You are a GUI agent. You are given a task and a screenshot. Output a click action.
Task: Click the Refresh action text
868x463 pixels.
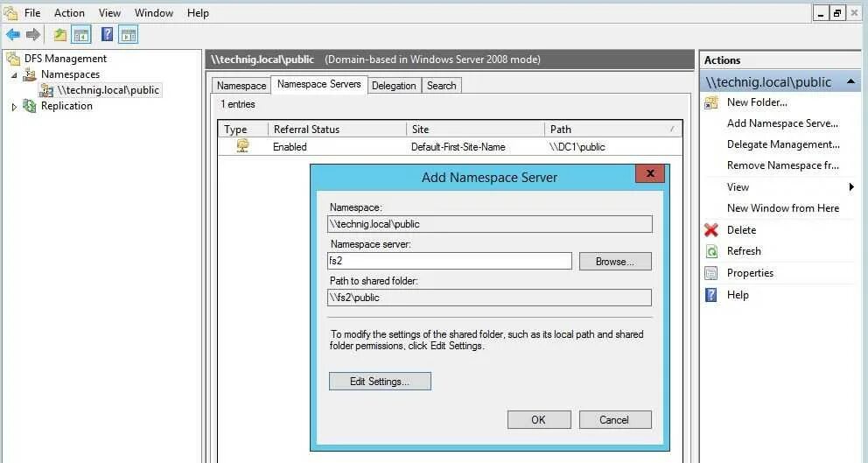tap(744, 251)
